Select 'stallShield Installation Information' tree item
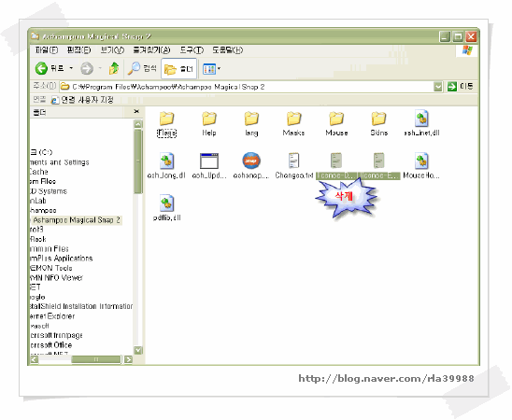This screenshot has height=420, width=512. (81, 306)
